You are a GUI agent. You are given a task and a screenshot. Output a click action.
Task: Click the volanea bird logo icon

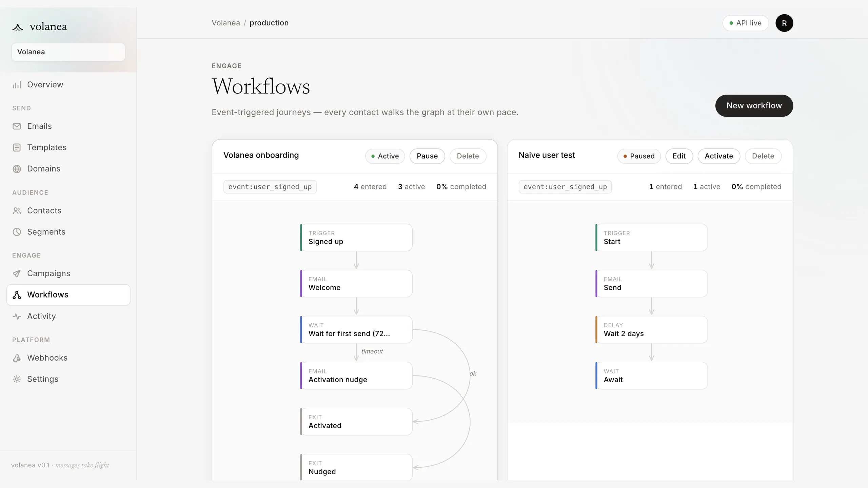click(18, 27)
